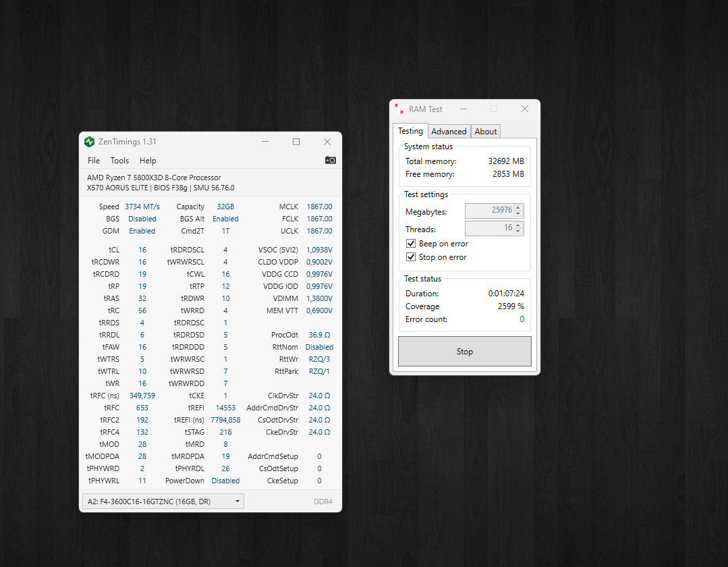Click the tPHYRDL value 26
Image resolution: width=728 pixels, height=567 pixels.
point(225,468)
